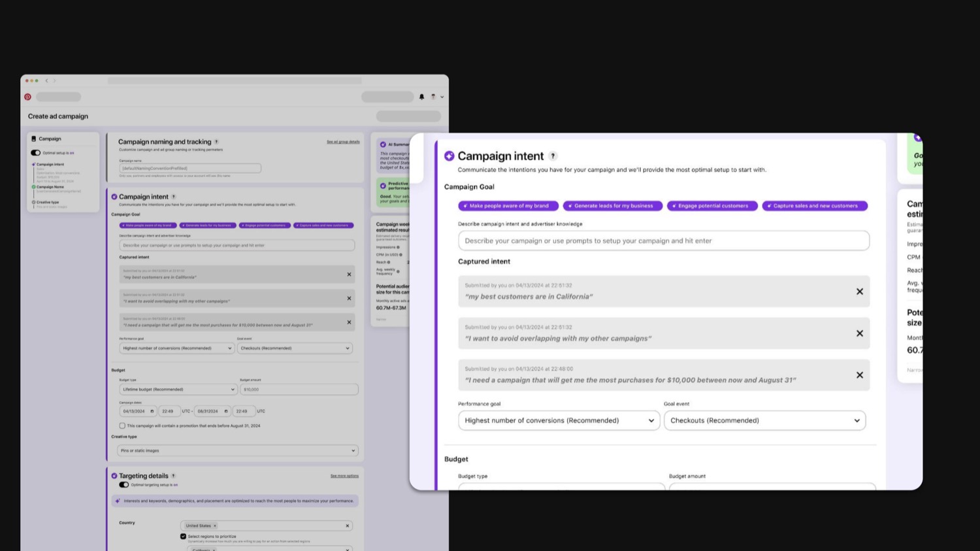Click the Campaign document icon in the sidebar
The height and width of the screenshot is (551, 980).
tap(34, 139)
